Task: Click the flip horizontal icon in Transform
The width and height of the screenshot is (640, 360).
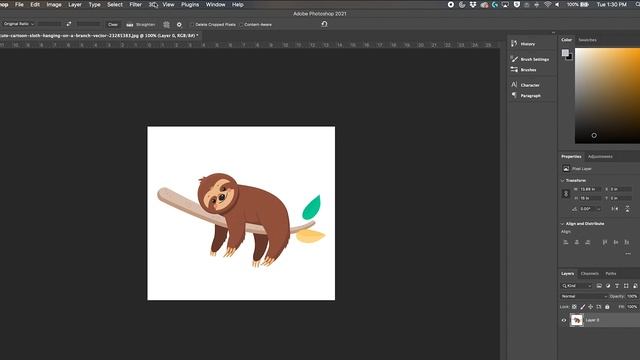Action: tap(614, 209)
